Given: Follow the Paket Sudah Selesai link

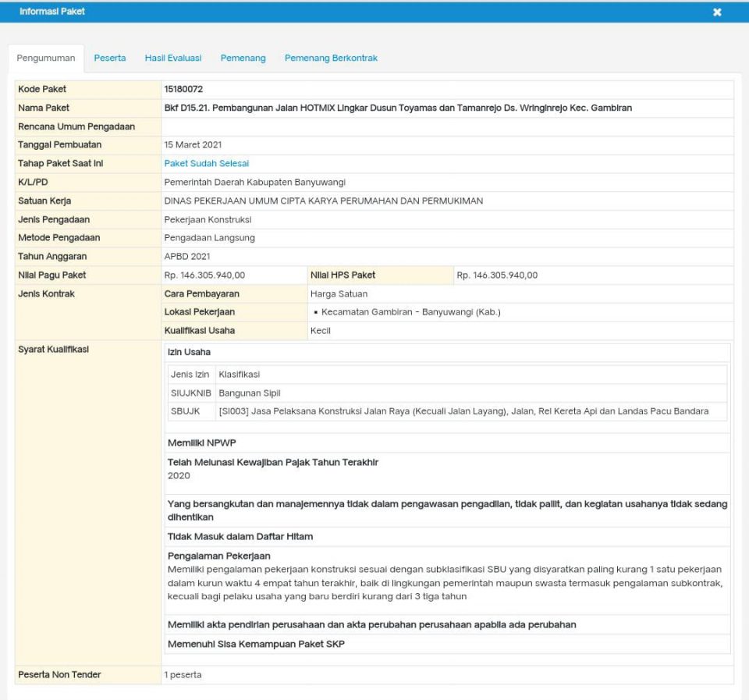Looking at the screenshot, I should 206,163.
